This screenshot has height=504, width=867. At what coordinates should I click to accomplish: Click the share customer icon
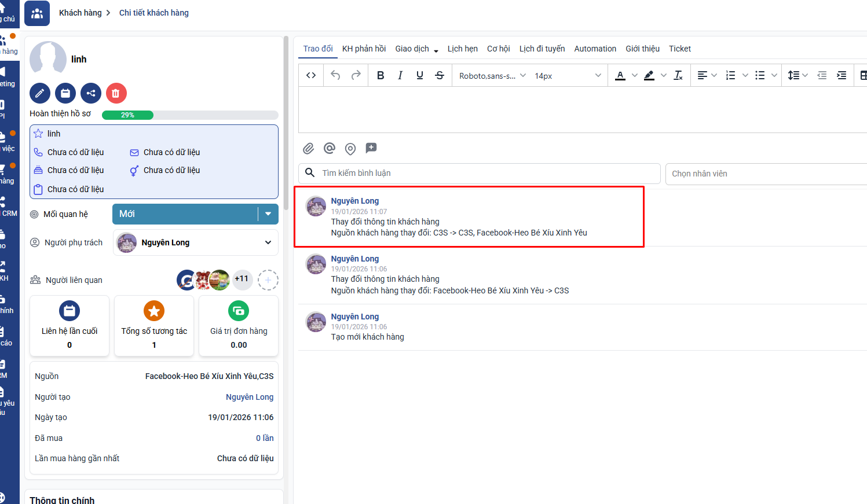[91, 93]
